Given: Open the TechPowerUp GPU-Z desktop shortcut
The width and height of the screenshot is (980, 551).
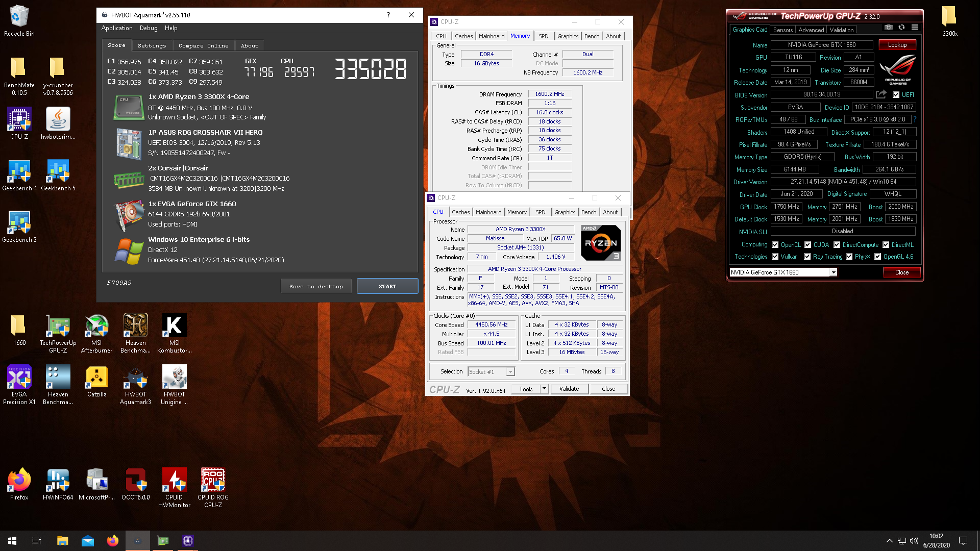Looking at the screenshot, I should (x=58, y=333).
